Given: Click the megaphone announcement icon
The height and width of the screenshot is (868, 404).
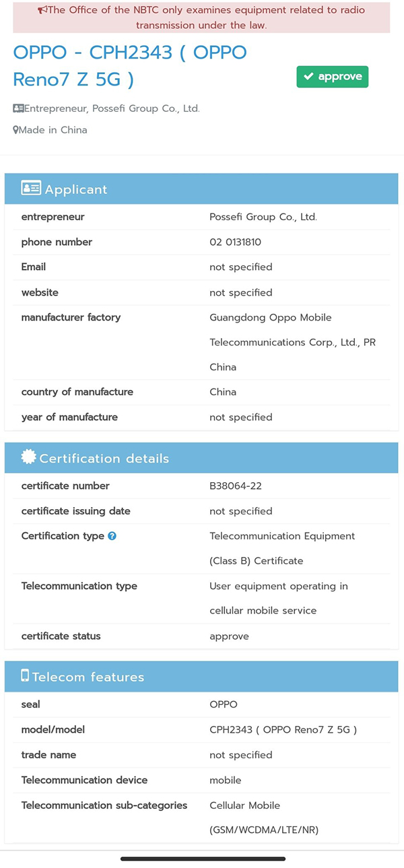Looking at the screenshot, I should point(42,10).
